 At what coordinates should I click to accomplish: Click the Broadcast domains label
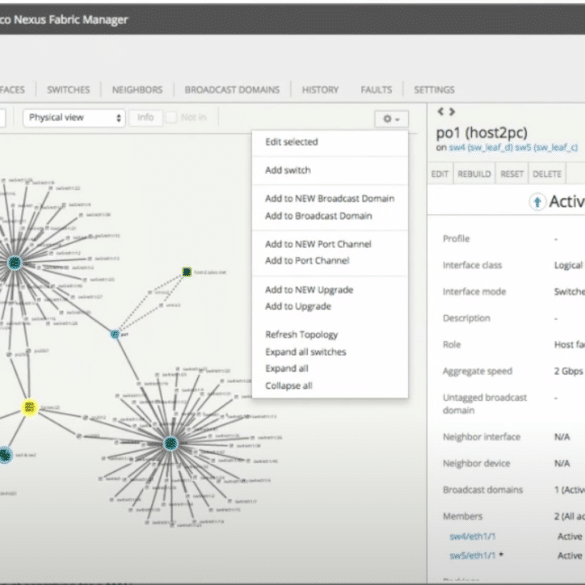(x=483, y=490)
